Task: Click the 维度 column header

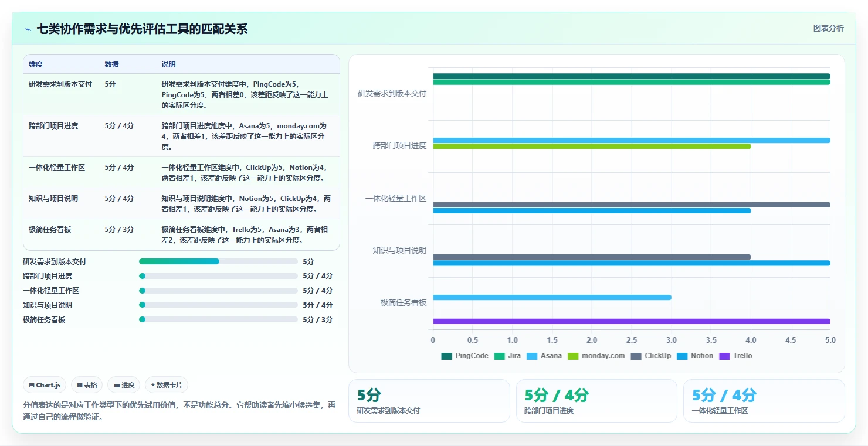Action: 36,64
